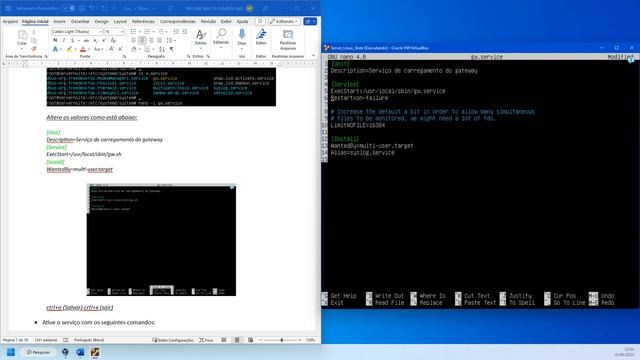Open Change Case Aa dropdown
Image resolution: width=640 pixels, height=360 pixels.
point(98,49)
